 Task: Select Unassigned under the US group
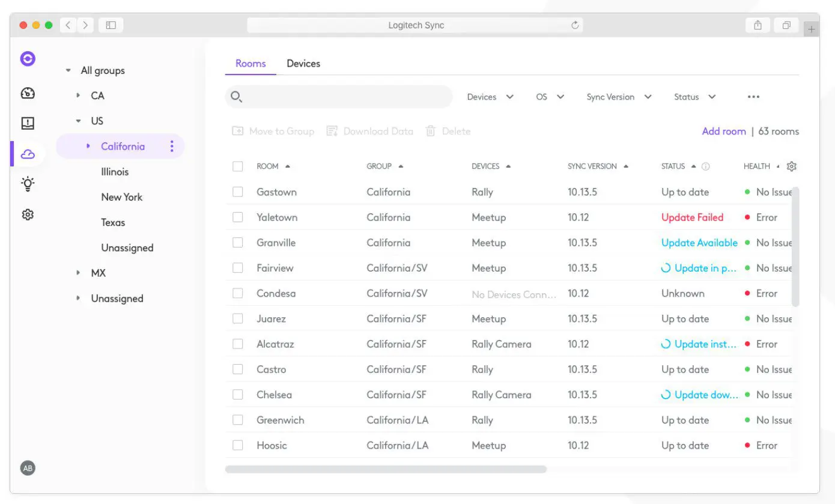pyautogui.click(x=127, y=247)
